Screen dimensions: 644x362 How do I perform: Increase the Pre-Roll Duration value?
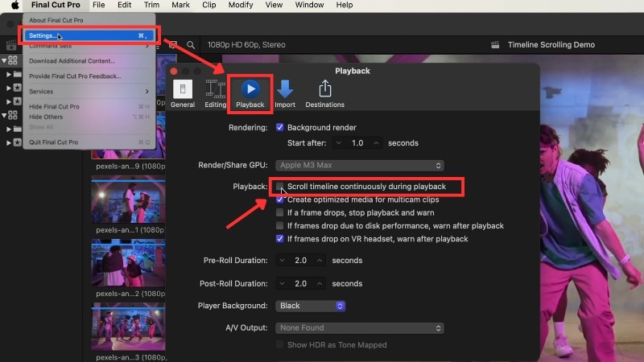point(320,260)
